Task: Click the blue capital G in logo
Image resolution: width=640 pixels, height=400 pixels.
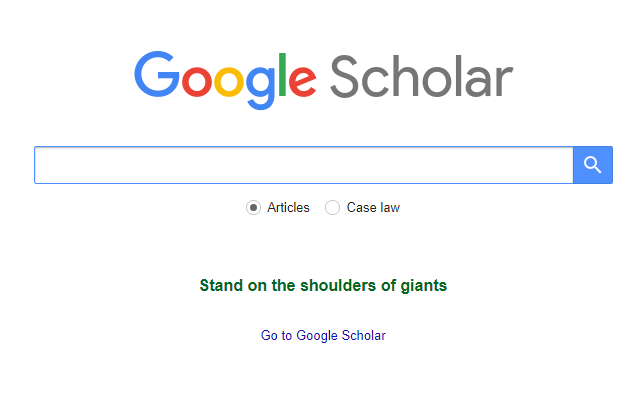Action: [157, 75]
